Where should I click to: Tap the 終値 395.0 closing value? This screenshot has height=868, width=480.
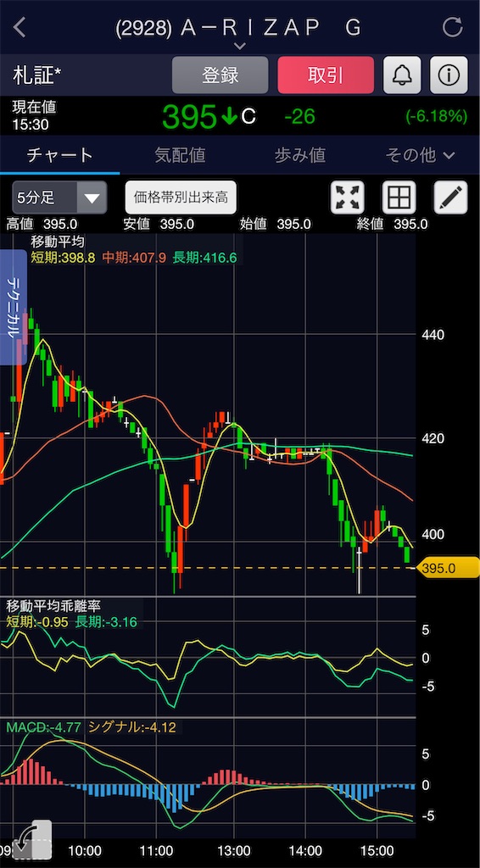click(392, 224)
